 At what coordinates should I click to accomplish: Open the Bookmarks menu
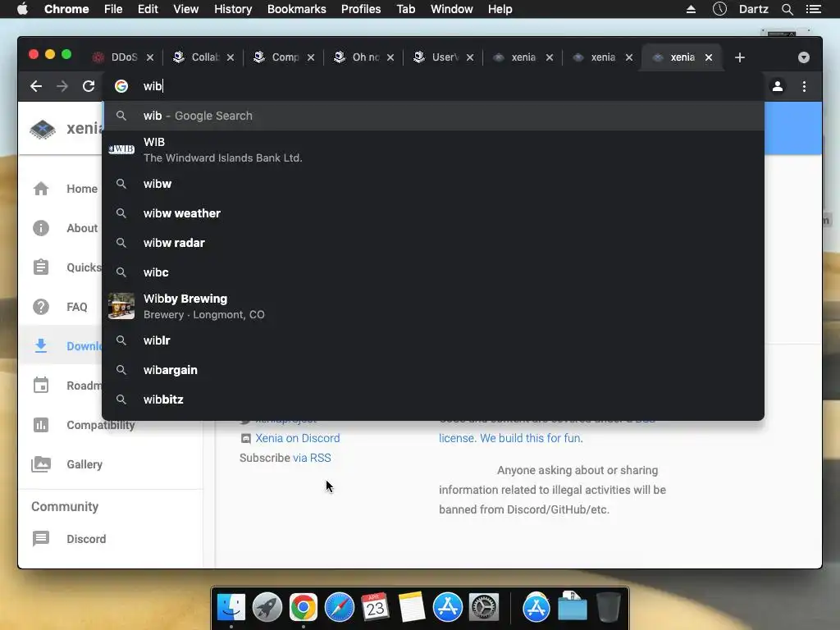point(297,9)
